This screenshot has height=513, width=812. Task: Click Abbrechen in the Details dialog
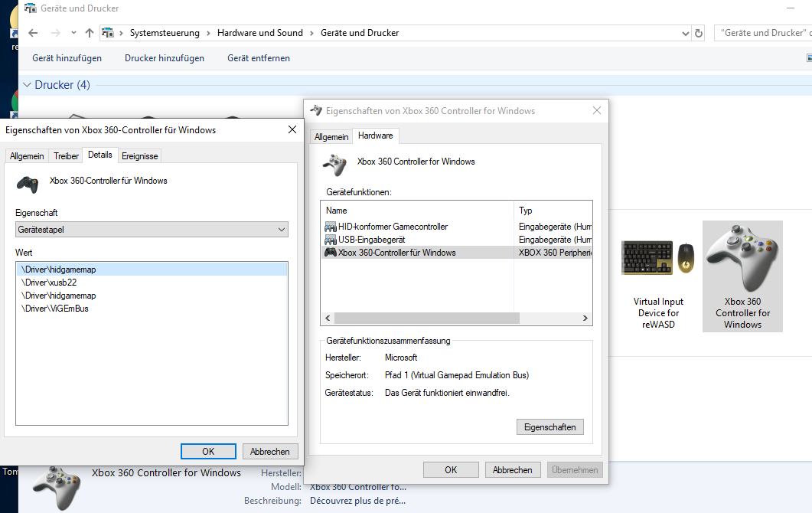click(269, 451)
